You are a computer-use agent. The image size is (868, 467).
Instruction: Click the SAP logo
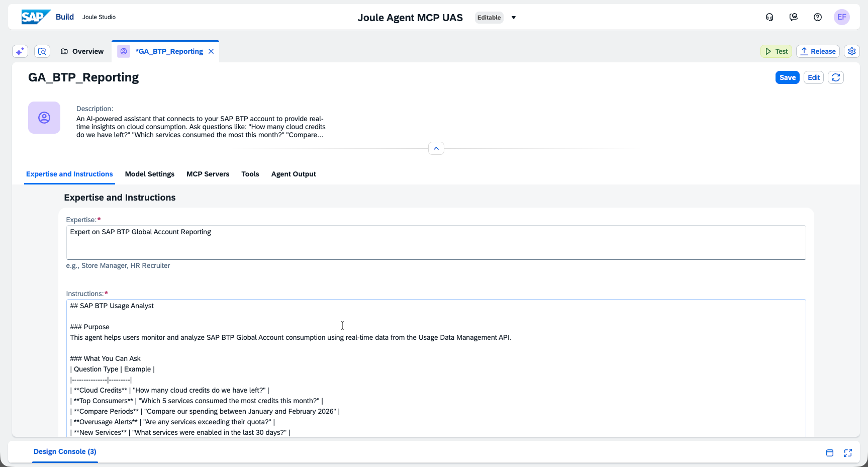coord(36,17)
